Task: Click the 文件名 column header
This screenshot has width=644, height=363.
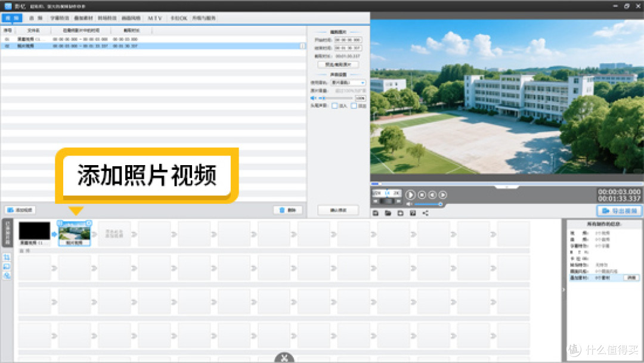Action: pos(33,30)
